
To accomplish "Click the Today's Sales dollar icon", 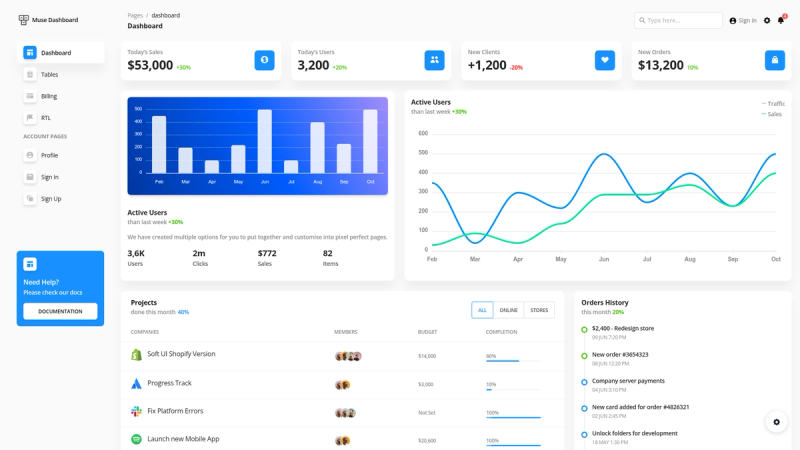I will click(x=264, y=60).
